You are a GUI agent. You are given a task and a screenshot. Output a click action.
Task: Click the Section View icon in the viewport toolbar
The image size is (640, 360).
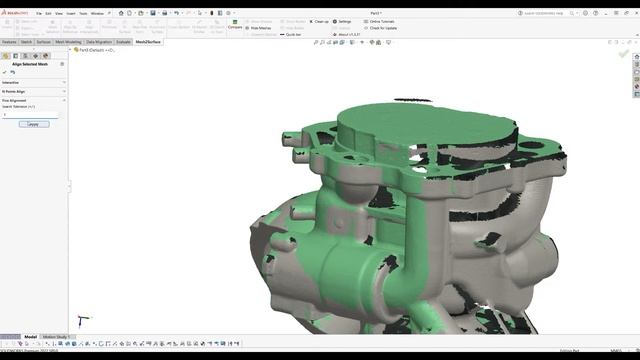tap(336, 42)
